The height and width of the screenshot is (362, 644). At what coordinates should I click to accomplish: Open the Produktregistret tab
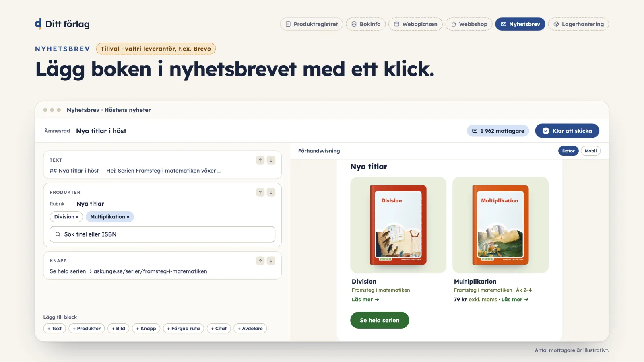312,24
